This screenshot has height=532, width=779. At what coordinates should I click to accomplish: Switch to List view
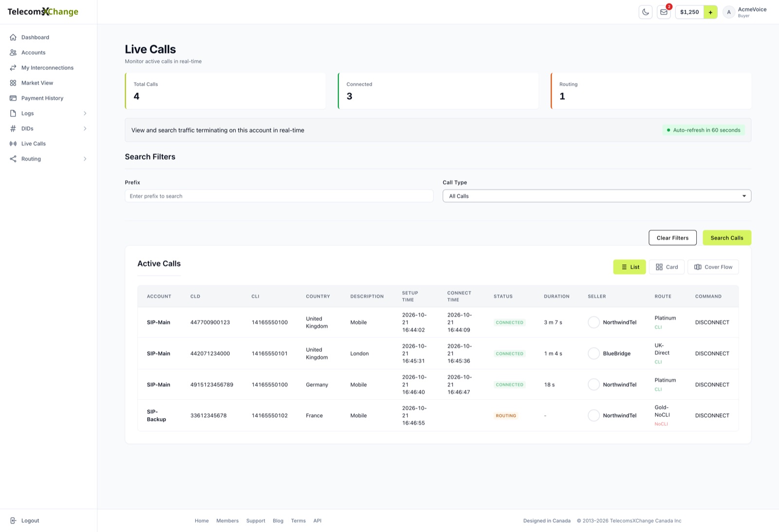point(630,267)
